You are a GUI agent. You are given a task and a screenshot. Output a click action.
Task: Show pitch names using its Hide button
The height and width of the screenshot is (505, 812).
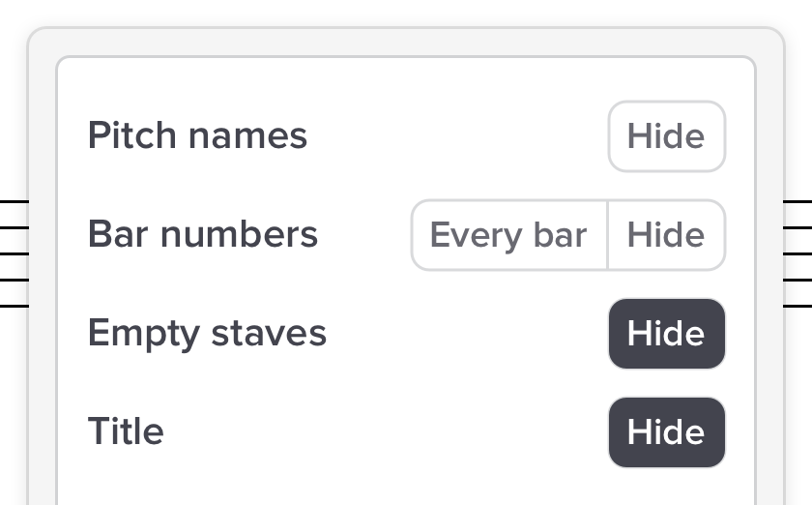point(666,136)
